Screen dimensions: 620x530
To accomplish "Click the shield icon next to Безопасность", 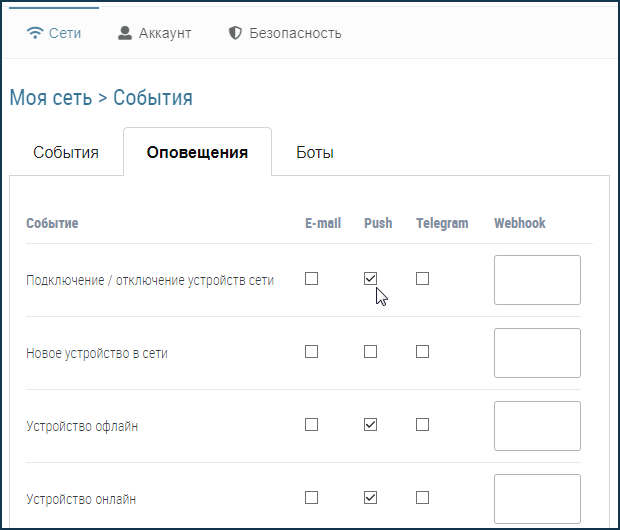I will [236, 33].
